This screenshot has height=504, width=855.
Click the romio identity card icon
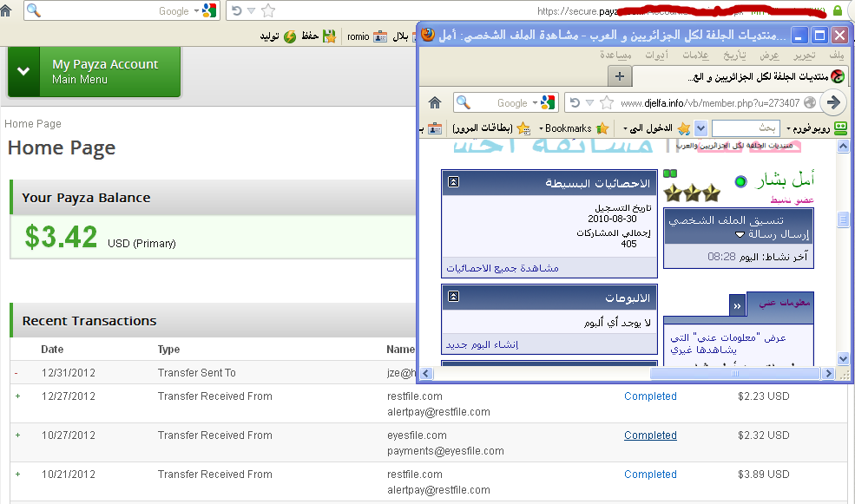point(380,36)
